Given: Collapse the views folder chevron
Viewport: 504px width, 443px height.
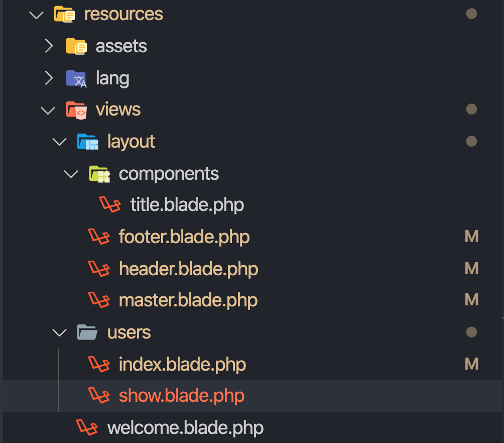Looking at the screenshot, I should tap(48, 110).
